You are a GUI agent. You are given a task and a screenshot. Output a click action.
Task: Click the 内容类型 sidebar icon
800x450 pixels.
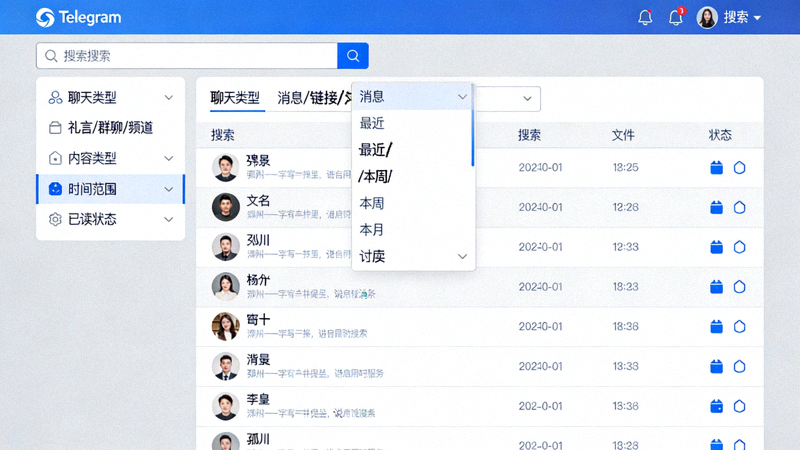[55, 158]
